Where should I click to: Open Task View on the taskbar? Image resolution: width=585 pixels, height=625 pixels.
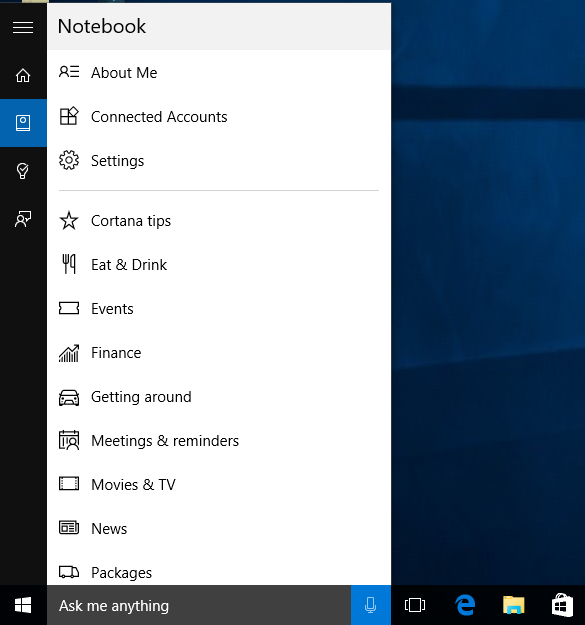[415, 605]
